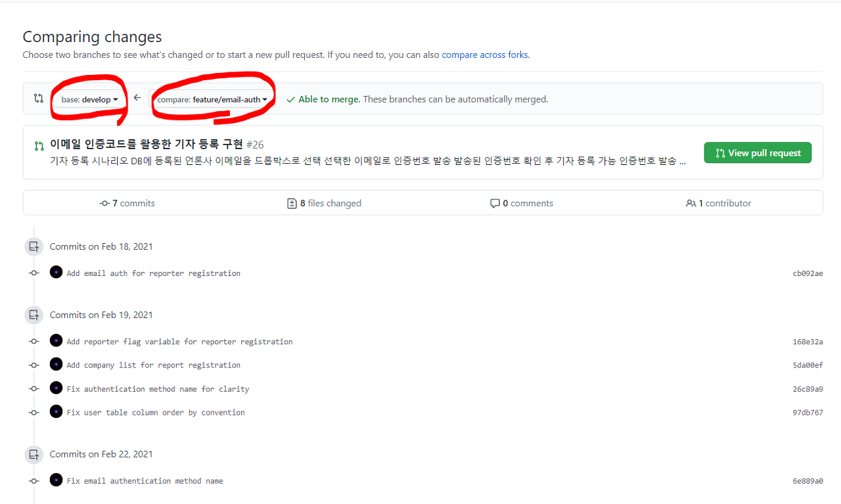Open the base: develop branch dropdown
The width and height of the screenshot is (841, 504).
click(89, 100)
